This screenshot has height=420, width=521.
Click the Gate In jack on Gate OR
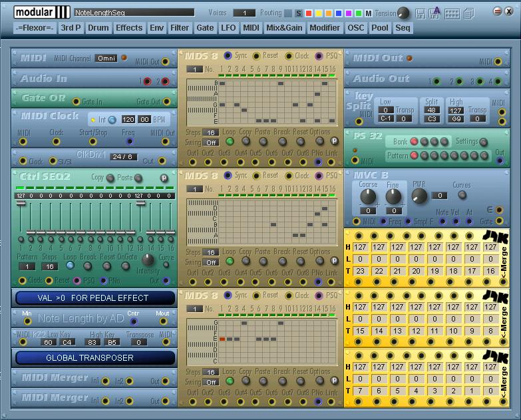tap(76, 101)
